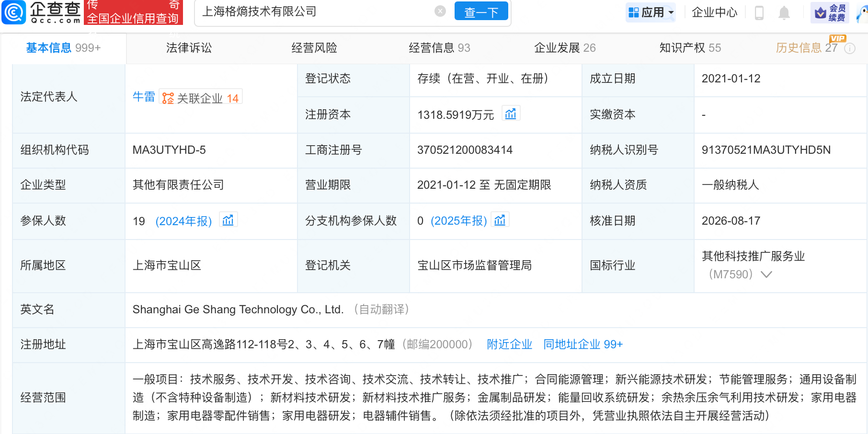This screenshot has width=868, height=434.
Task: Click chart icon beside 分支机构参保人数 2025年报
Action: (x=500, y=220)
